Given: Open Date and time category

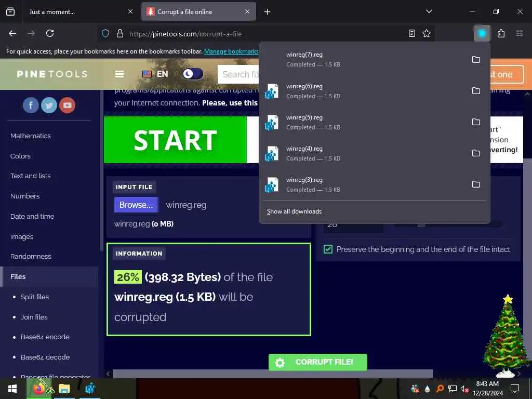Looking at the screenshot, I should pos(32,216).
